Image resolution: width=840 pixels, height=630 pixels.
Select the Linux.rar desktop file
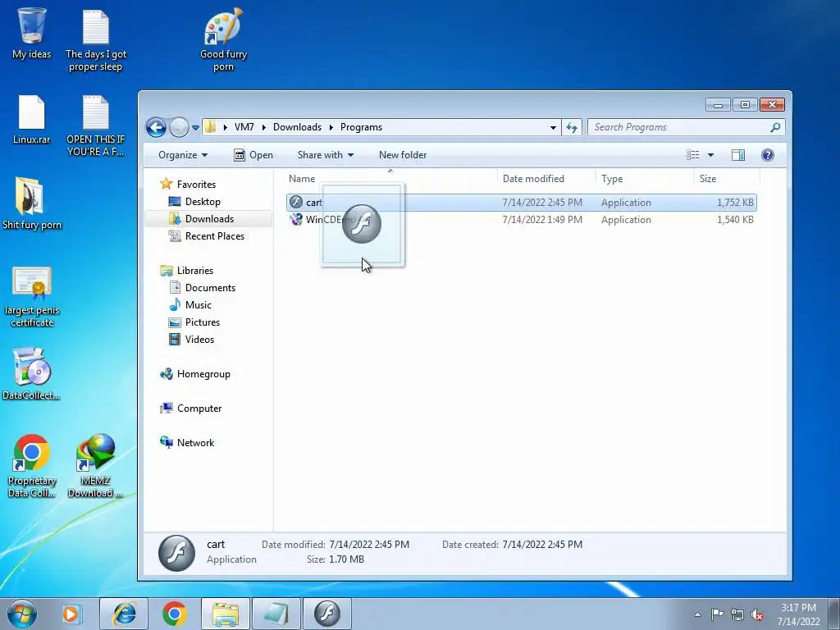click(31, 120)
